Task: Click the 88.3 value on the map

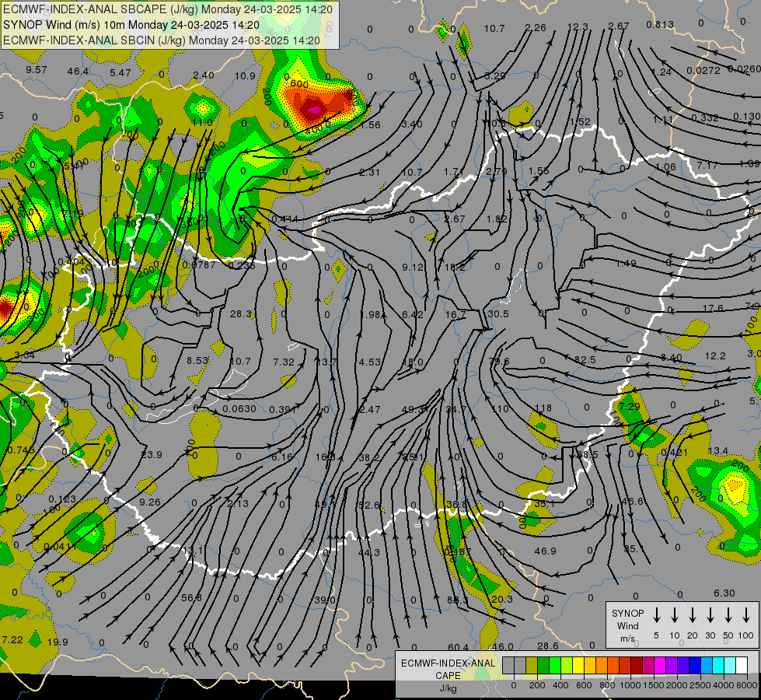Action: point(457,600)
